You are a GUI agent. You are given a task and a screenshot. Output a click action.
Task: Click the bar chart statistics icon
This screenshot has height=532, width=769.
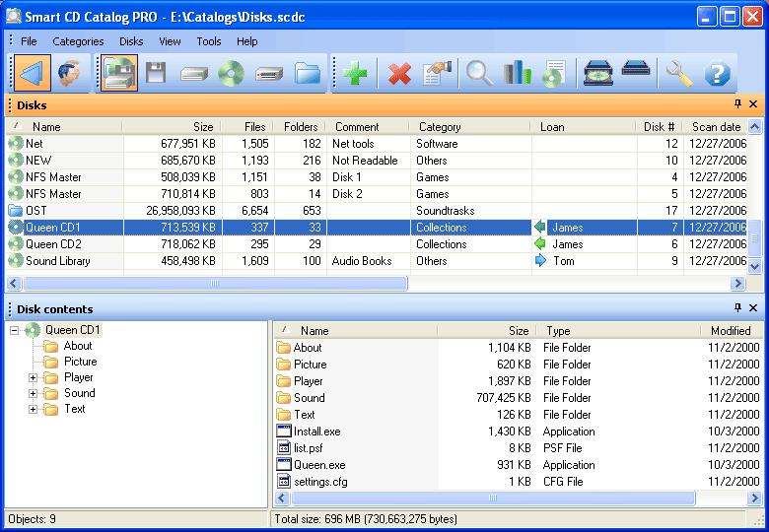pos(517,74)
